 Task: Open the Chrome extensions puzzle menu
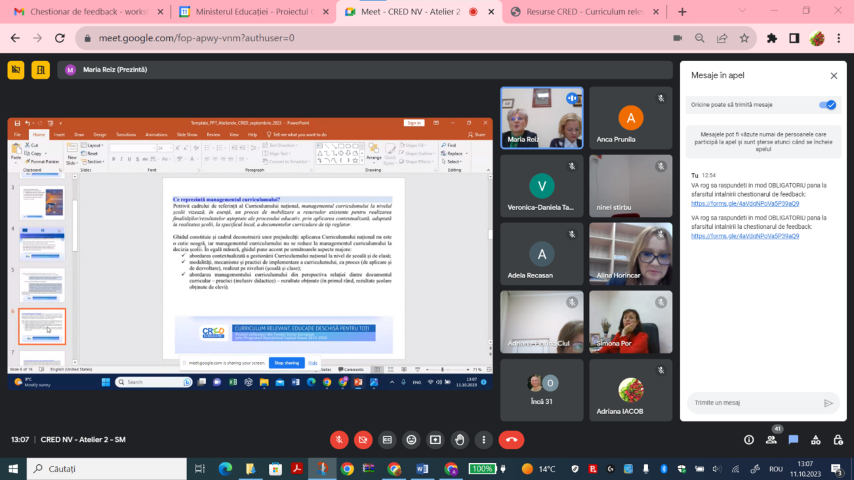click(771, 38)
